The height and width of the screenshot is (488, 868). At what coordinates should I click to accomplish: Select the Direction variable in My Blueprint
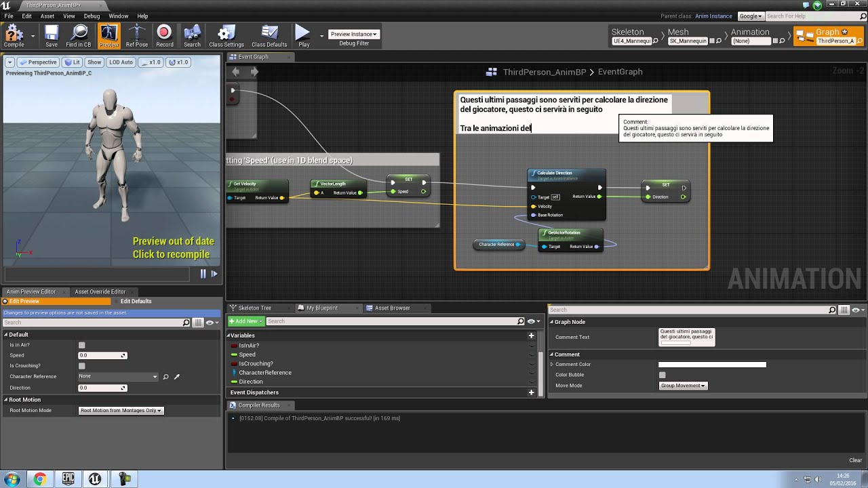(x=250, y=382)
